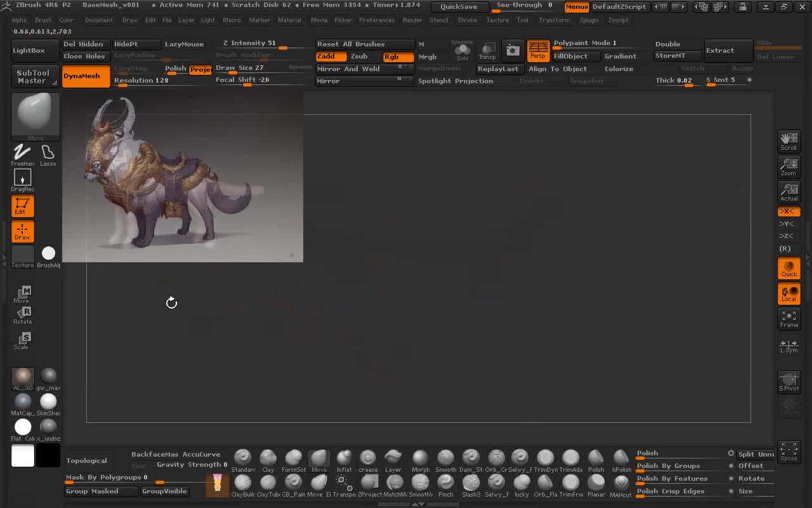Click the Zoom canvas icon
Image resolution: width=812 pixels, height=508 pixels.
click(x=789, y=166)
